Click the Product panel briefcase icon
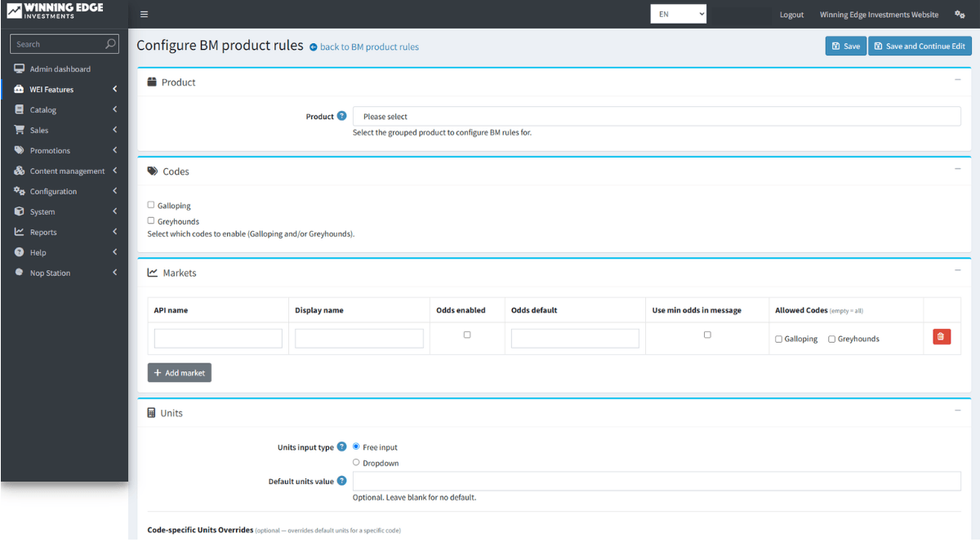 152,82
